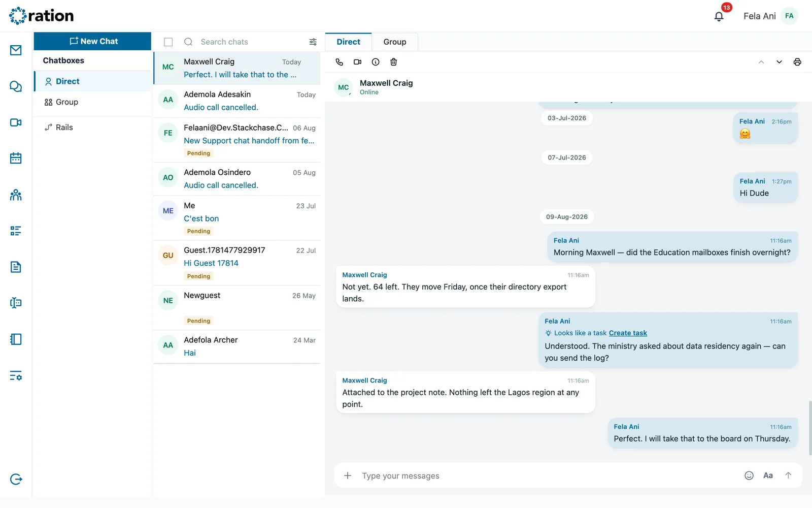Click Maxwell Craig name in chat header
The height and width of the screenshot is (508, 812).
(386, 83)
